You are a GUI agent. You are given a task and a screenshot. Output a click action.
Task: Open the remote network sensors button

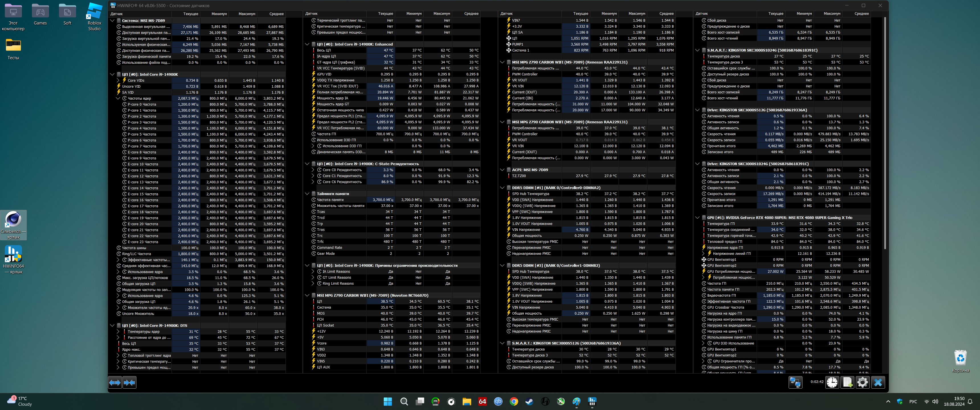click(795, 382)
